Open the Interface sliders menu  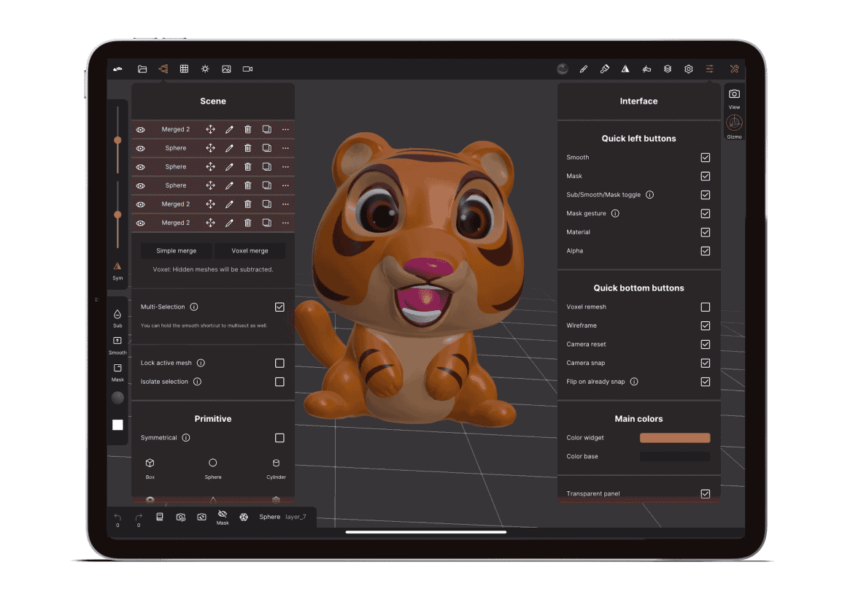[x=709, y=69]
